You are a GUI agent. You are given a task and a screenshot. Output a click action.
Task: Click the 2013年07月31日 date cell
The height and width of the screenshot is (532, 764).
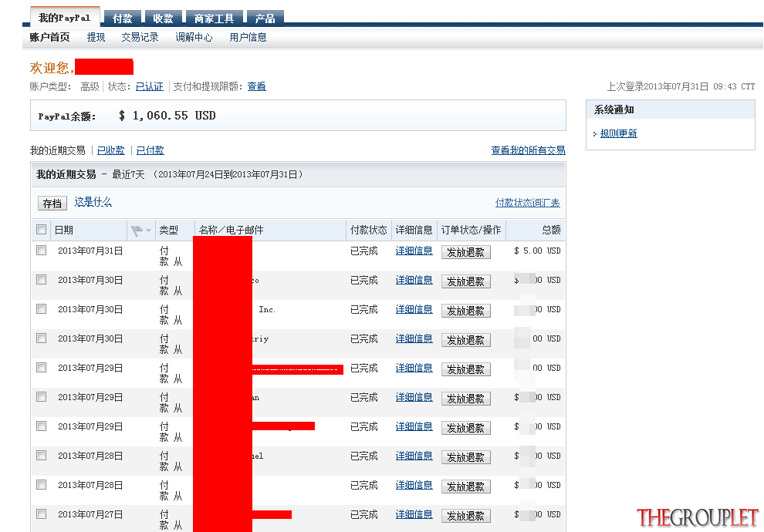click(90, 251)
